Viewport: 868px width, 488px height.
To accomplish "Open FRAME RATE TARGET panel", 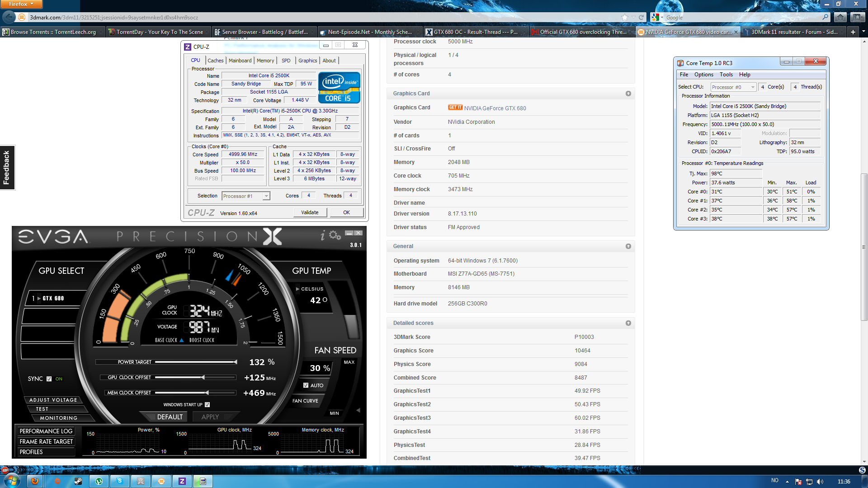I will point(46,441).
